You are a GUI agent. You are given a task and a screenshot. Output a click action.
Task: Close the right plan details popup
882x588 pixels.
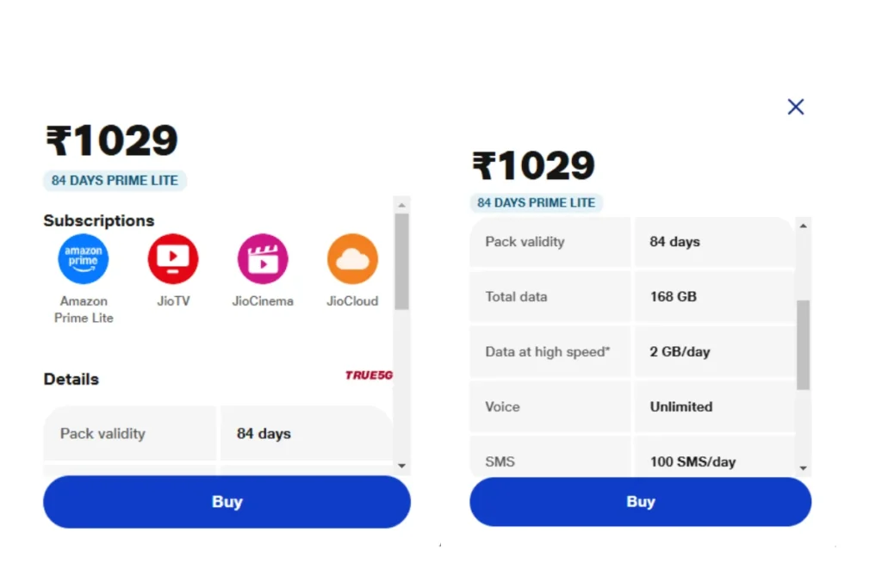click(795, 107)
